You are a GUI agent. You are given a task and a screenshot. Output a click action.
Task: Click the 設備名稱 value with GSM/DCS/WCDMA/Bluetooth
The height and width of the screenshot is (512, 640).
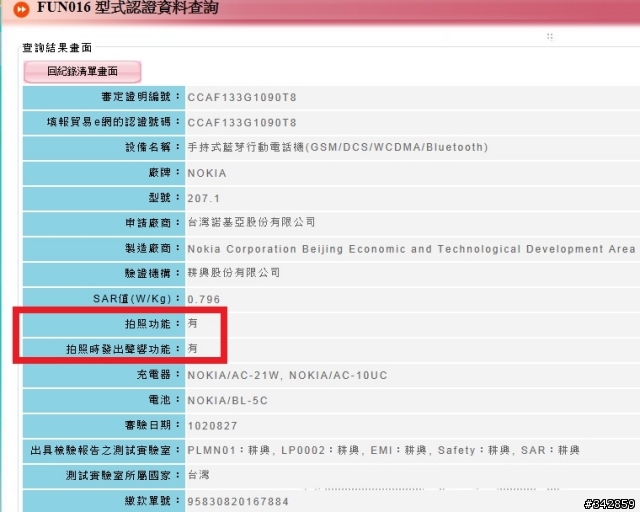[338, 147]
